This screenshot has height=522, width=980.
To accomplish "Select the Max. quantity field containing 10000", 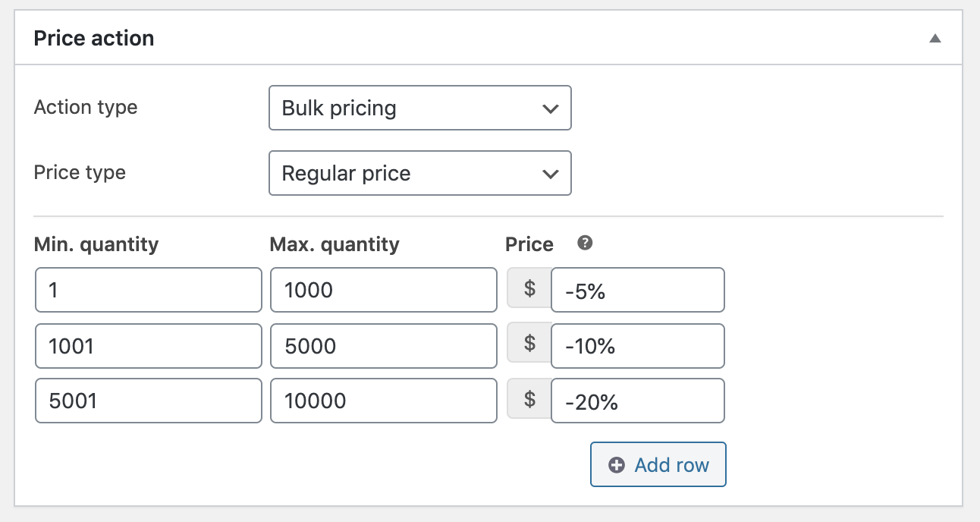I will (x=383, y=400).
